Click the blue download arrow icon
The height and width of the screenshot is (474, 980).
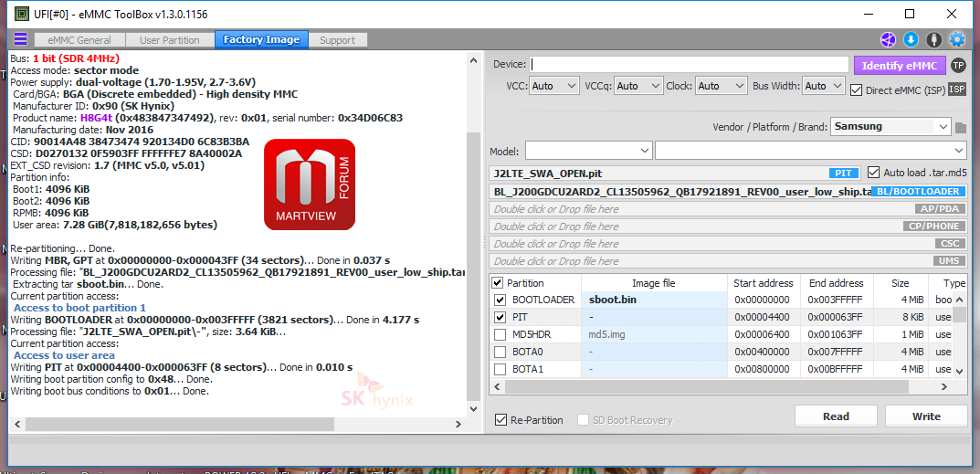911,39
